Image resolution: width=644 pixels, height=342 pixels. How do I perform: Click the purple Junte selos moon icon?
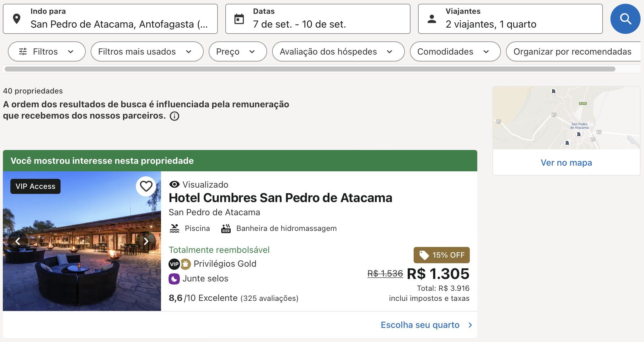(174, 279)
